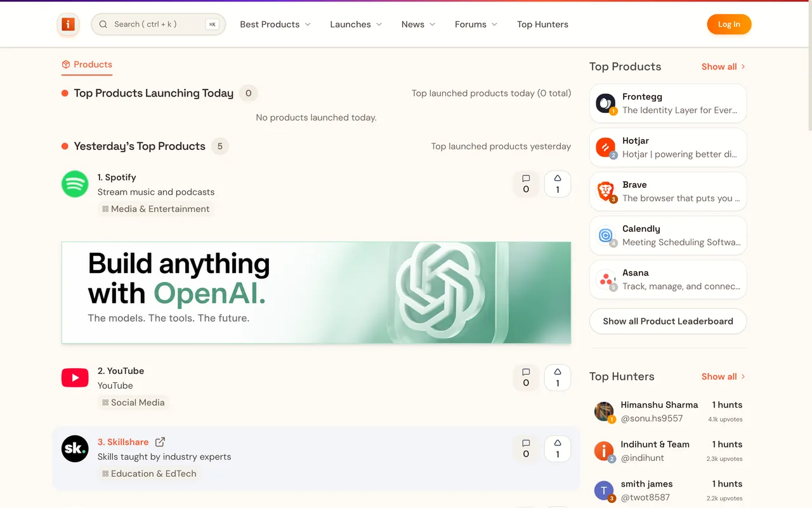This screenshot has height=508, width=812.
Task: Click the Log In button
Action: tap(729, 24)
